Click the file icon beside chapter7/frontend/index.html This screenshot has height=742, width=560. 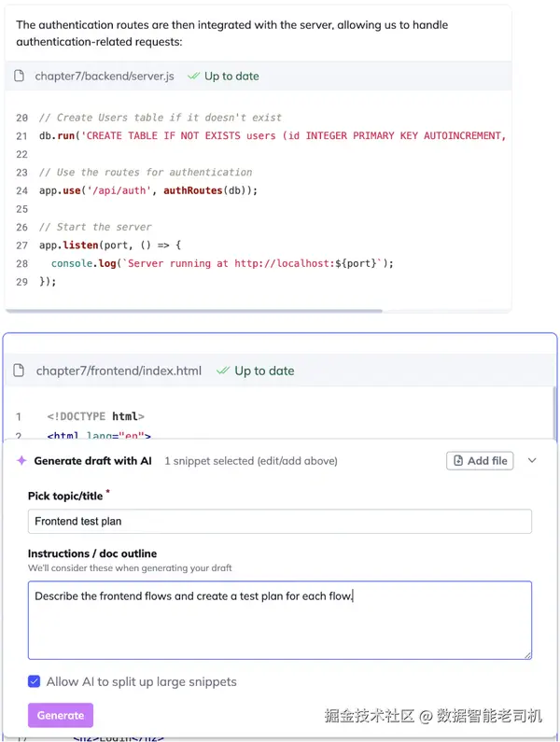coord(19,370)
